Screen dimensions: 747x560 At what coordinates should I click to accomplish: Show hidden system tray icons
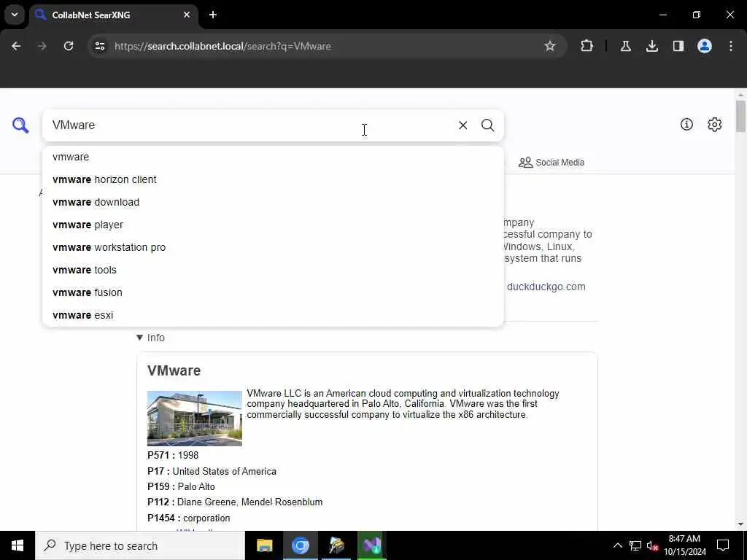click(617, 545)
